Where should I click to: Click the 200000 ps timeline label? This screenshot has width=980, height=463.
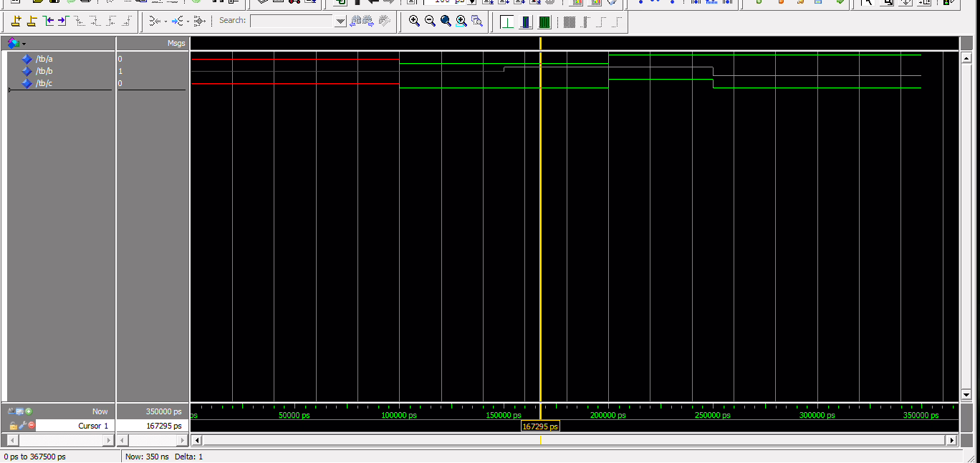(x=608, y=416)
